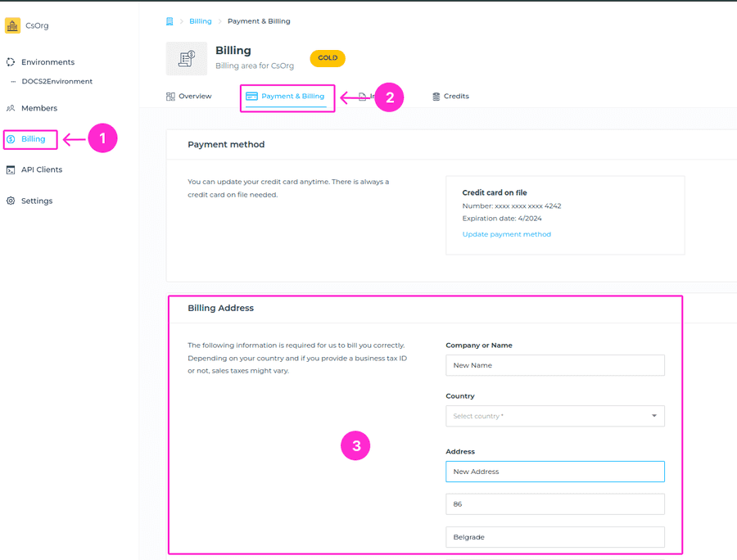The width and height of the screenshot is (737, 560).
Task: Open Settings from the sidebar
Action: pyautogui.click(x=36, y=201)
